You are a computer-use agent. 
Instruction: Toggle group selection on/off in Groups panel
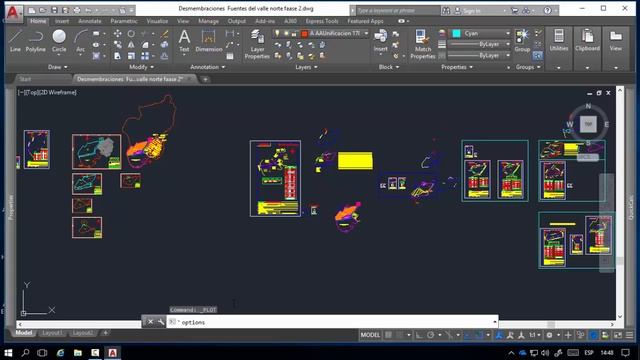tap(538, 56)
